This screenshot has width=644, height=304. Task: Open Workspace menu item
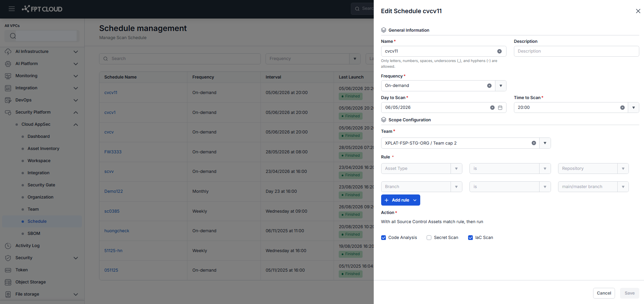(39, 161)
